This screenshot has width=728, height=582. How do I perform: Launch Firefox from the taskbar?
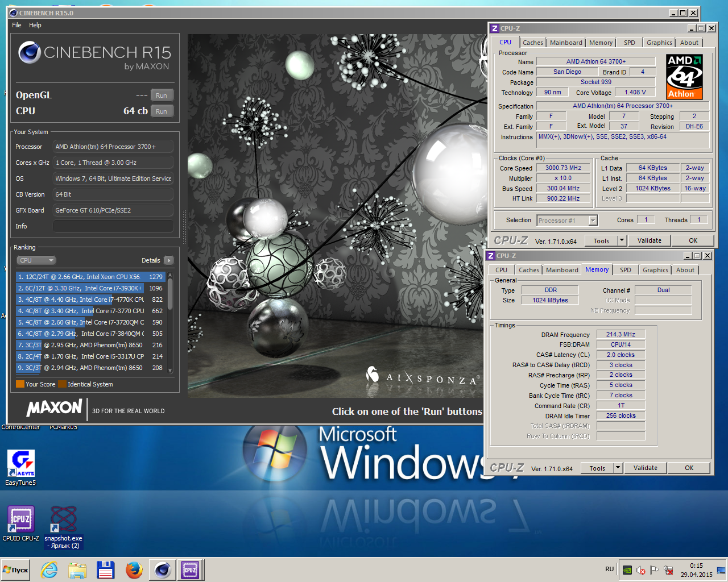[x=134, y=569]
